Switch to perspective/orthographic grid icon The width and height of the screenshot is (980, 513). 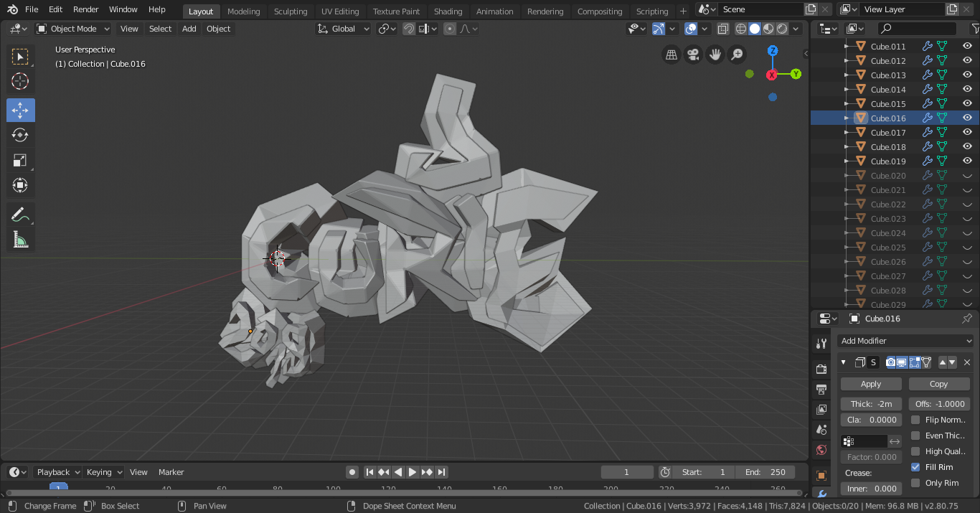672,55
